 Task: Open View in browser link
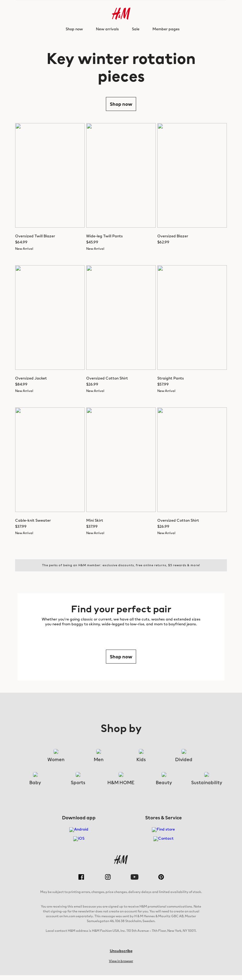pos(121,961)
